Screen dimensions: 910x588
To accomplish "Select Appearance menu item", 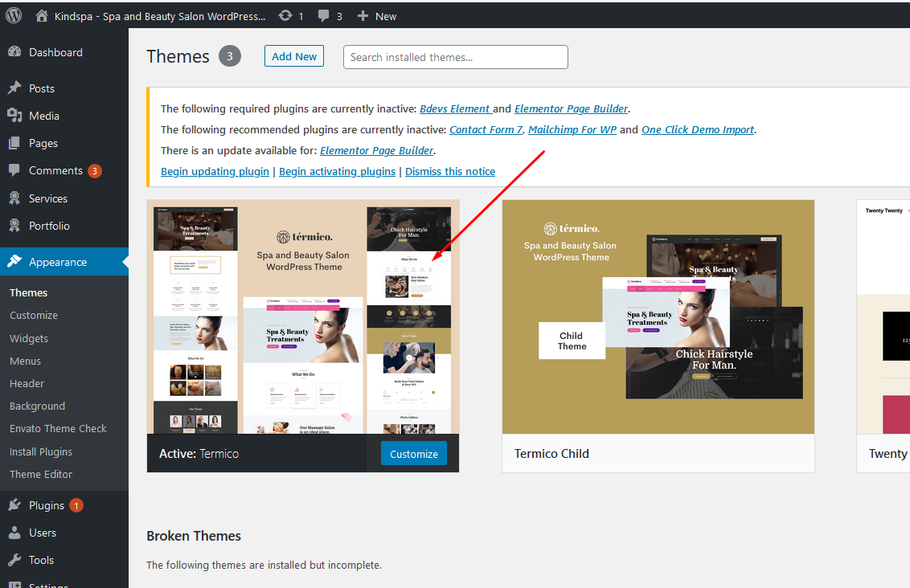I will coord(58,262).
